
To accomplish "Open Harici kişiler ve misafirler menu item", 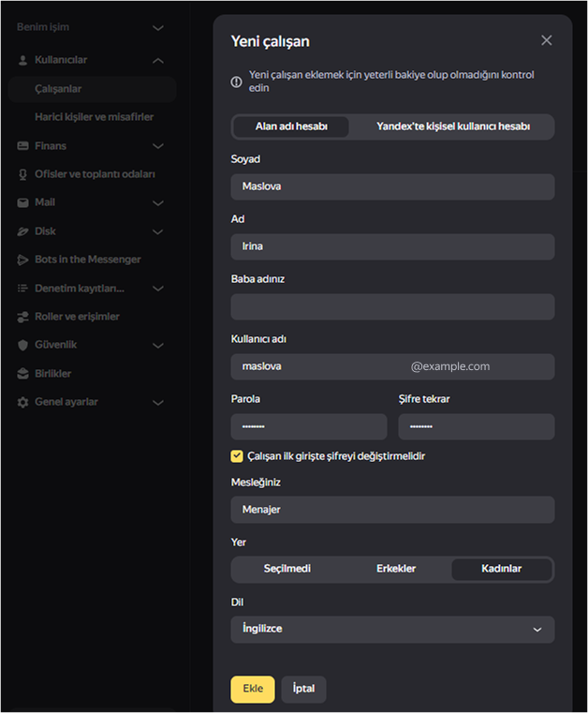I will point(94,117).
